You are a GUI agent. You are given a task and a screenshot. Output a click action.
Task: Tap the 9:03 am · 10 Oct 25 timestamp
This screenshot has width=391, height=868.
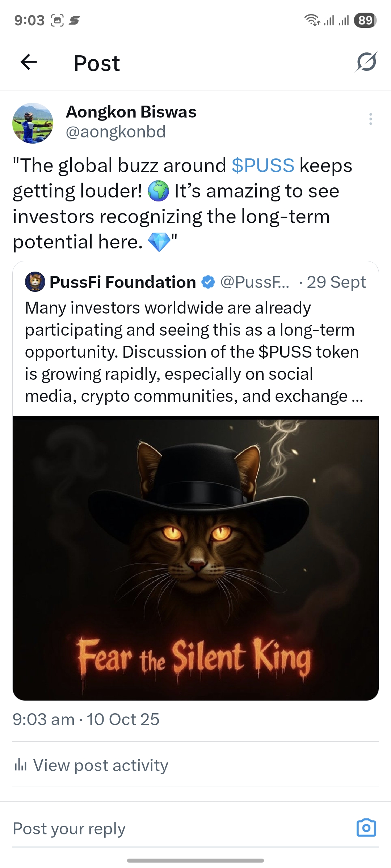click(x=86, y=719)
